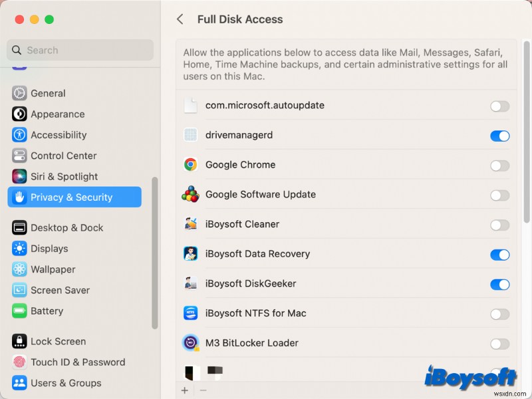Click the Displays sun icon
Viewport: 532px width, 399px height.
(x=19, y=248)
